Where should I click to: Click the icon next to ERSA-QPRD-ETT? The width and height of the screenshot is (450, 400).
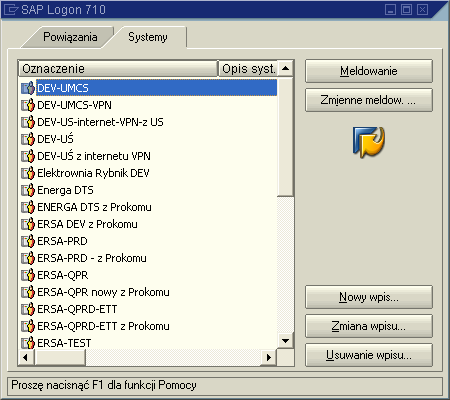coord(28,309)
